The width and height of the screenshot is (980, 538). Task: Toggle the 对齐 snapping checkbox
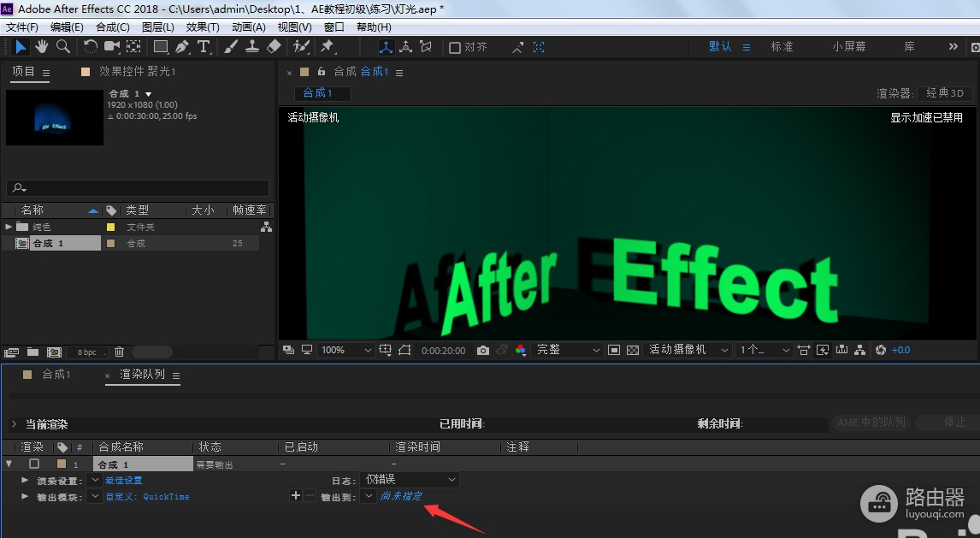point(455,48)
